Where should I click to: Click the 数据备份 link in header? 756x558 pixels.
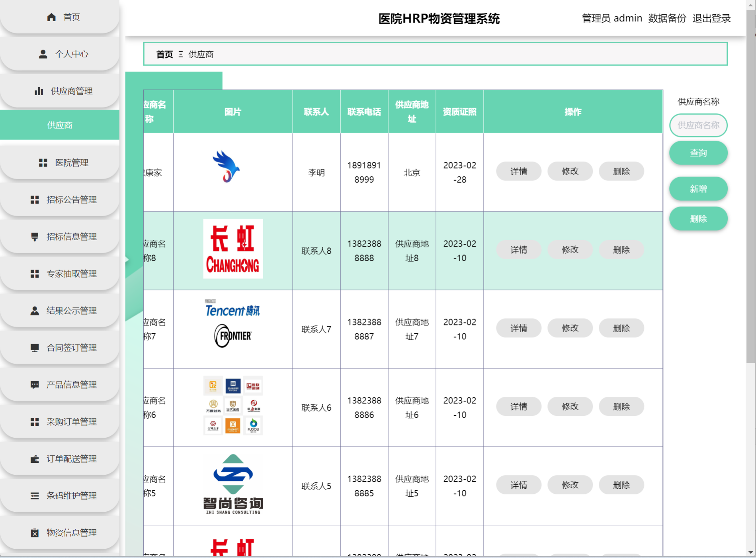(667, 18)
